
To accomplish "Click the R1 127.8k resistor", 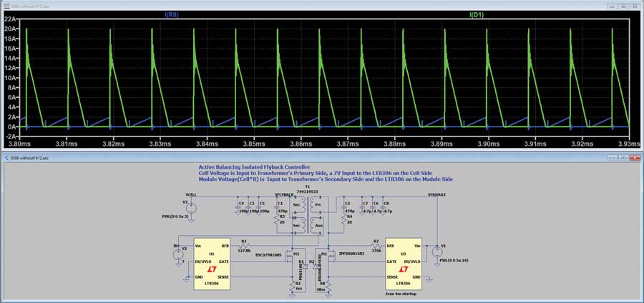I will click(244, 246).
